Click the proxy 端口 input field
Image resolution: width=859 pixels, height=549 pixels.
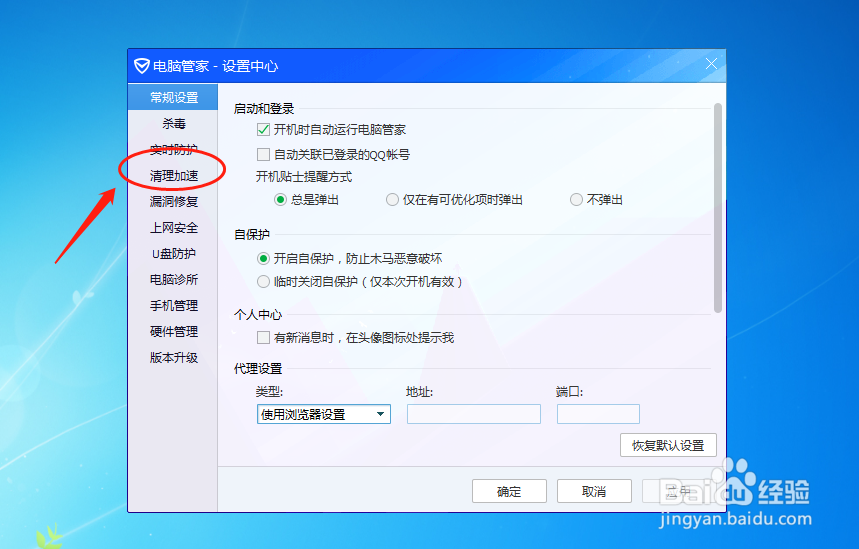click(598, 414)
